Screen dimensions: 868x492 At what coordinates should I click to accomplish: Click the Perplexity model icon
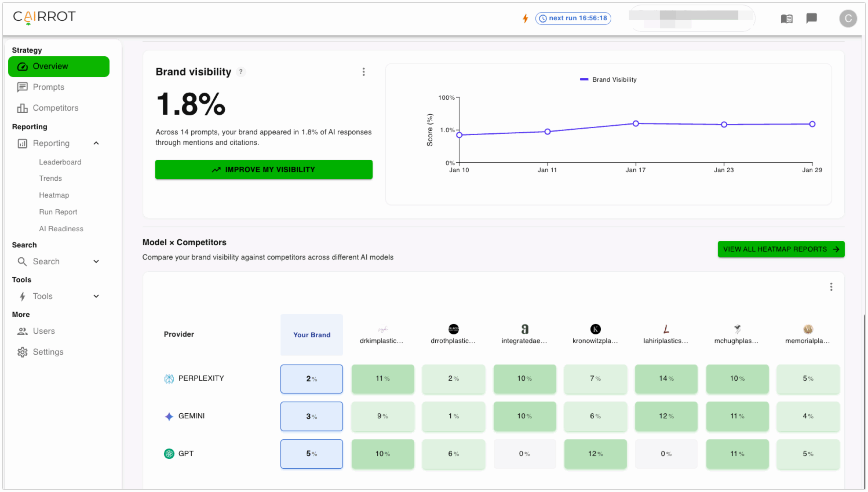169,378
